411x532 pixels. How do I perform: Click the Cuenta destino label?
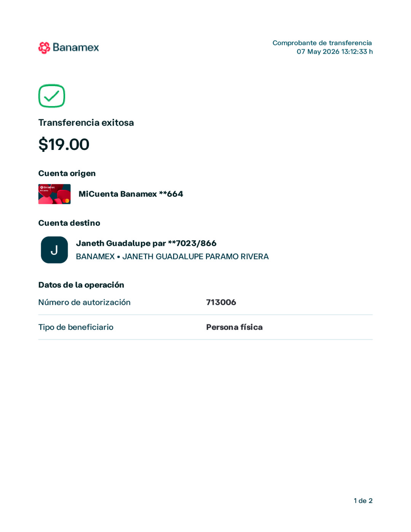pyautogui.click(x=69, y=223)
